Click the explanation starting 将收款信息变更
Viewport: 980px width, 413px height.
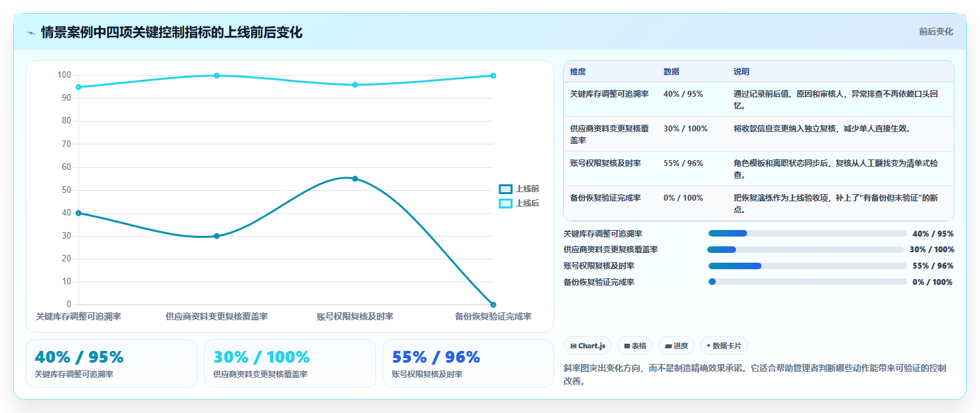(822, 129)
